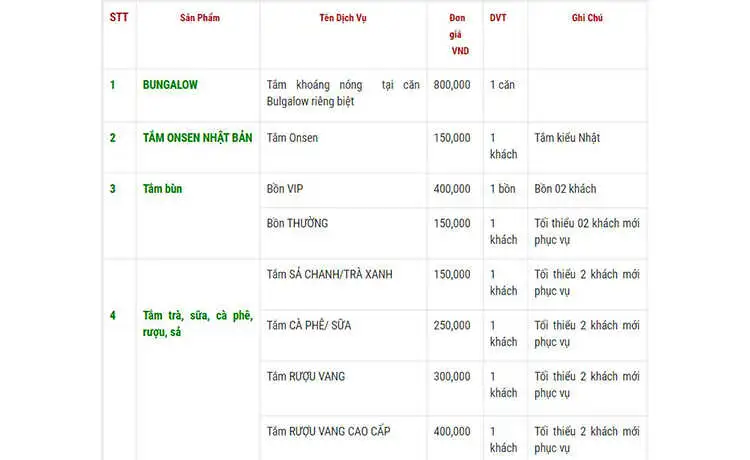
Task: Click the Tắm kiểu Nhật note
Action: coord(567,137)
